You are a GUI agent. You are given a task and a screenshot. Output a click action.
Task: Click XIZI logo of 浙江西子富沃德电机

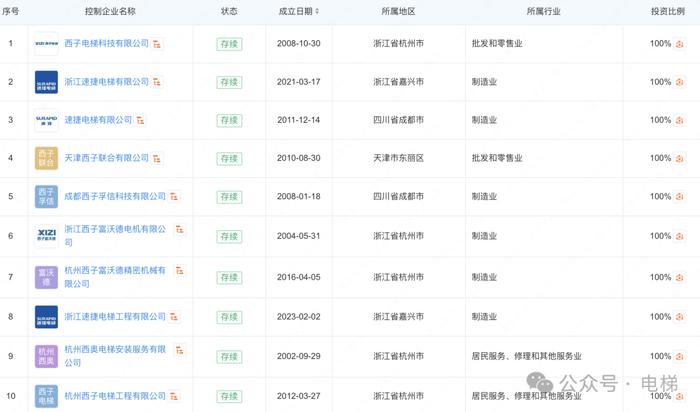click(x=46, y=236)
